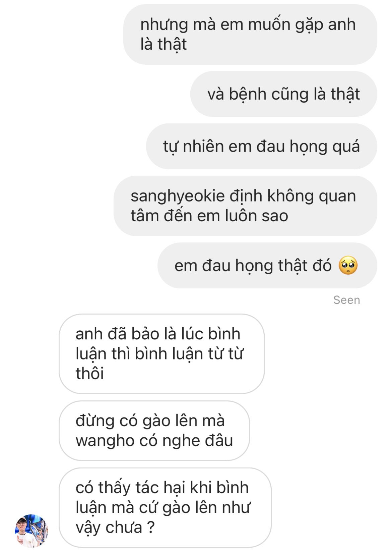Tap the 'tự nhiên em đau họng quá' message
392x553 pixels.
[262, 146]
